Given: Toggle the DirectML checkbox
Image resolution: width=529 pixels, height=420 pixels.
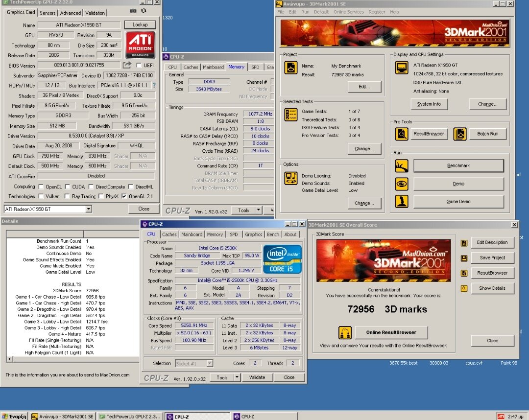Looking at the screenshot, I should (131, 187).
